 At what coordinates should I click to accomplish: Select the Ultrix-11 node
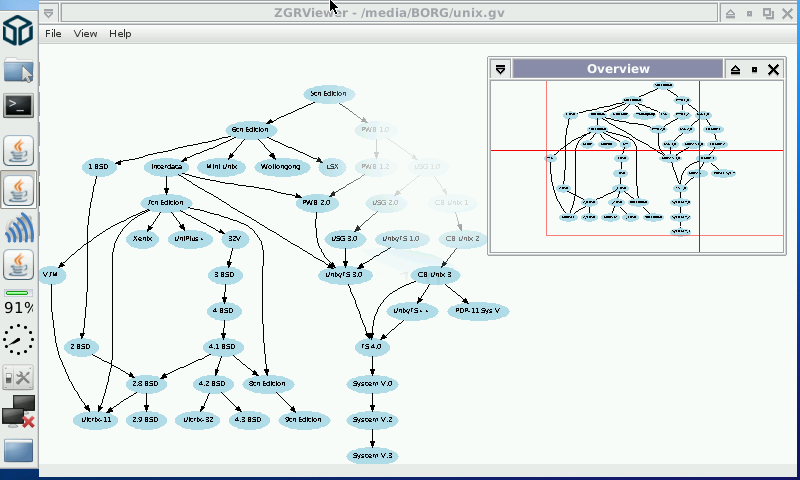pyautogui.click(x=96, y=420)
